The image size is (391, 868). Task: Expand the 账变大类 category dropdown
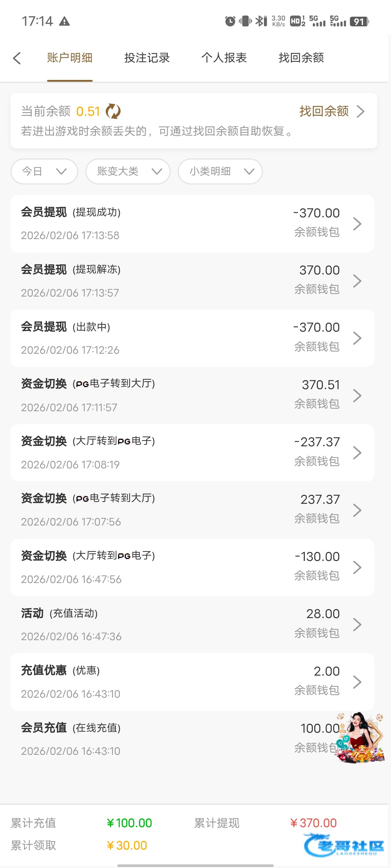pyautogui.click(x=128, y=171)
